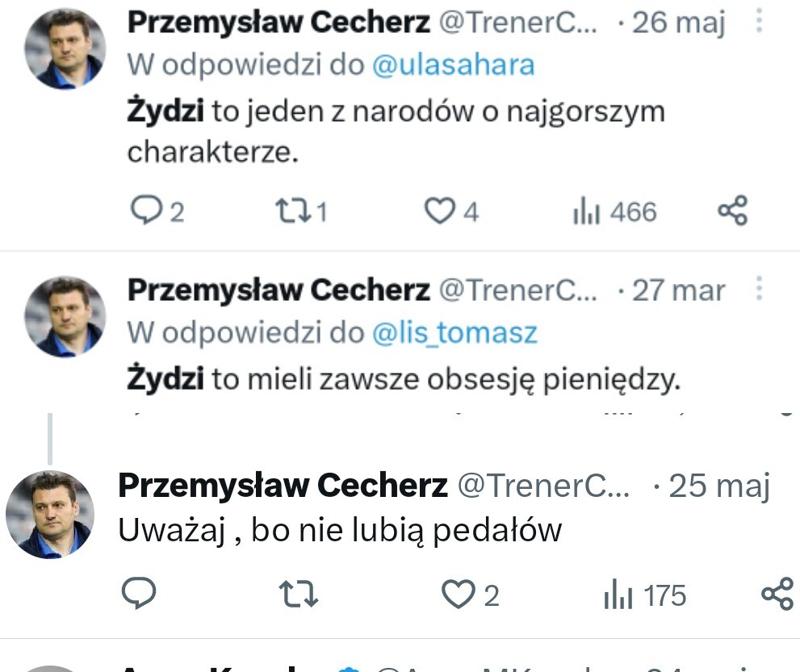Open the @ulasahara profile link
Viewport: 800px width, 672px height.
pos(454,65)
